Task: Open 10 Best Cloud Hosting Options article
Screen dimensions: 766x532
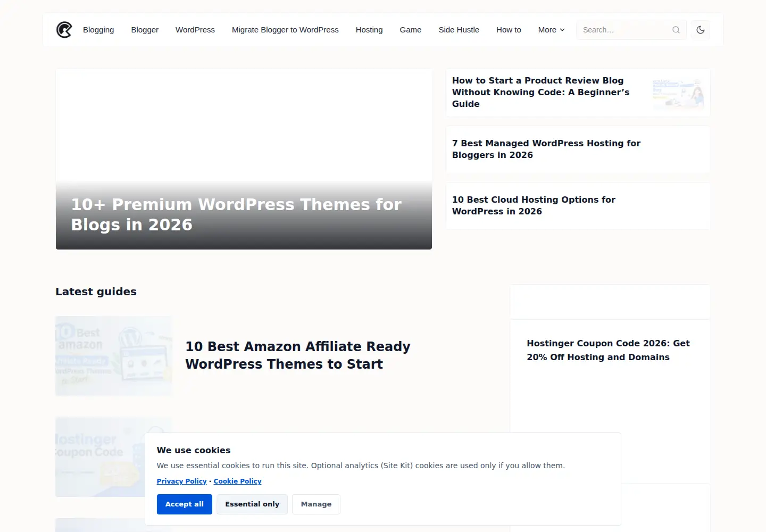Action: (x=534, y=205)
